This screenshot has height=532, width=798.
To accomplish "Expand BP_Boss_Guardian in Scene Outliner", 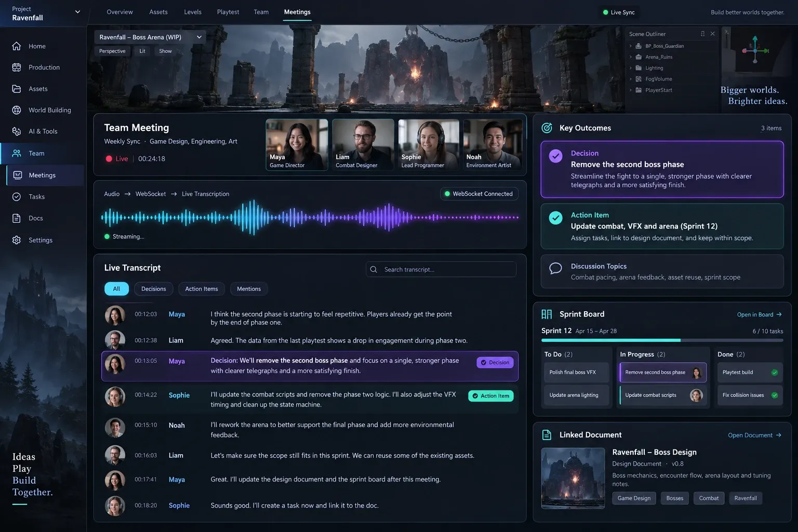I will click(631, 46).
